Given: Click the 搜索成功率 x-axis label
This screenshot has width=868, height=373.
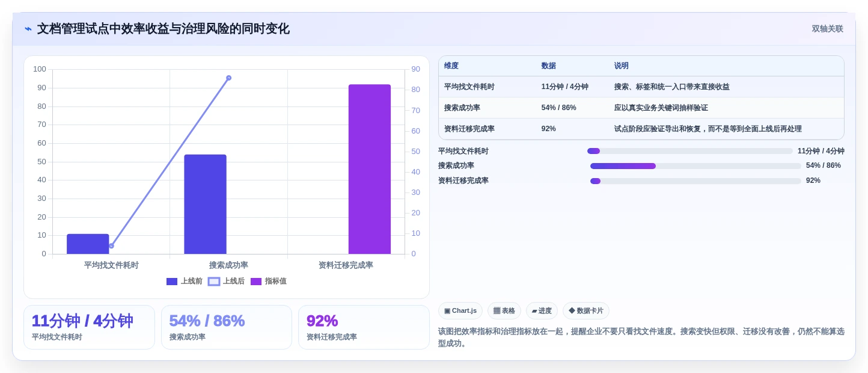Looking at the screenshot, I should click(228, 265).
